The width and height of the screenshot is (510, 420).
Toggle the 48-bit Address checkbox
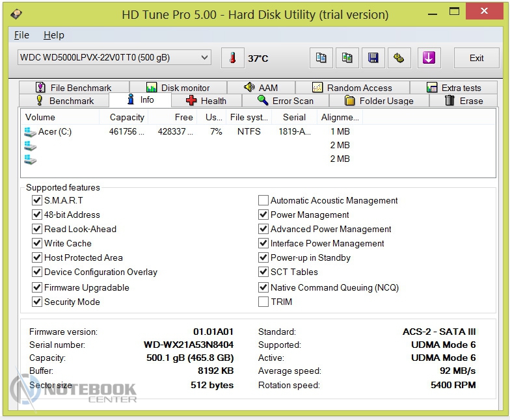click(x=36, y=215)
